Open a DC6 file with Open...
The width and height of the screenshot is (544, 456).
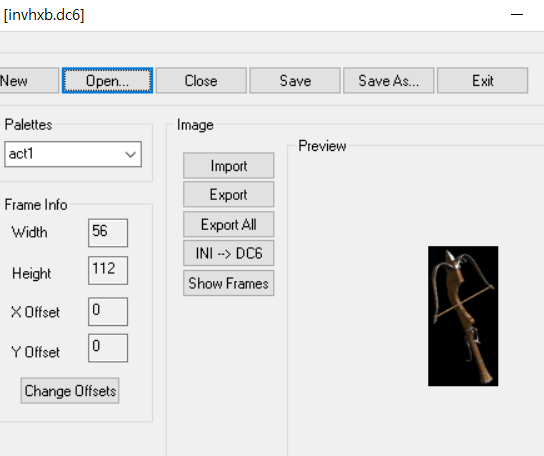(107, 81)
